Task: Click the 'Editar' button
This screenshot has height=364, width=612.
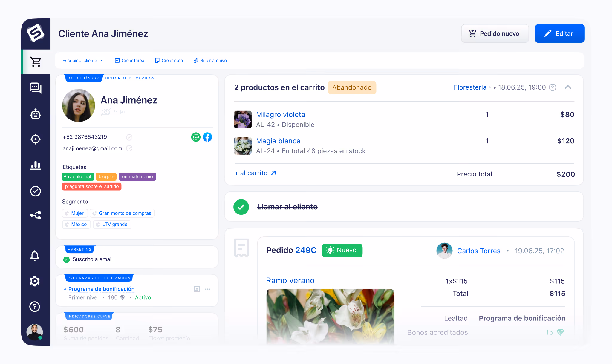Action: tap(559, 33)
